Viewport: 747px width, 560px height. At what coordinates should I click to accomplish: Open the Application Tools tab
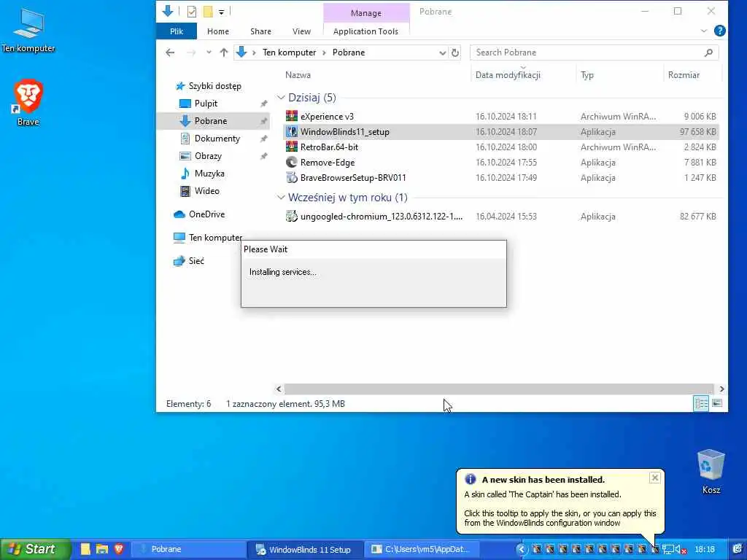coord(365,31)
